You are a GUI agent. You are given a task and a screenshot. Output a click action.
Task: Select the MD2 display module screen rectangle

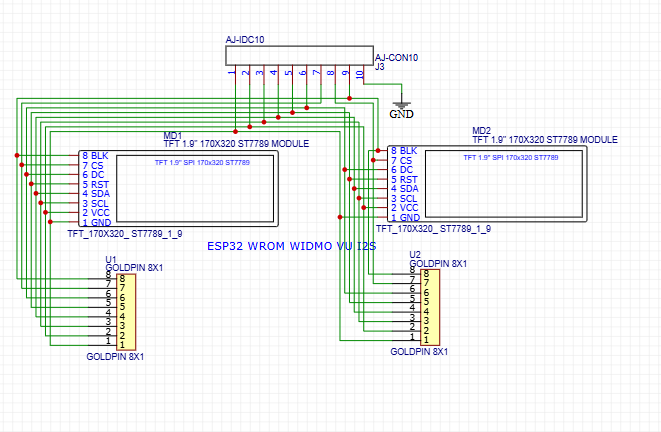click(504, 184)
